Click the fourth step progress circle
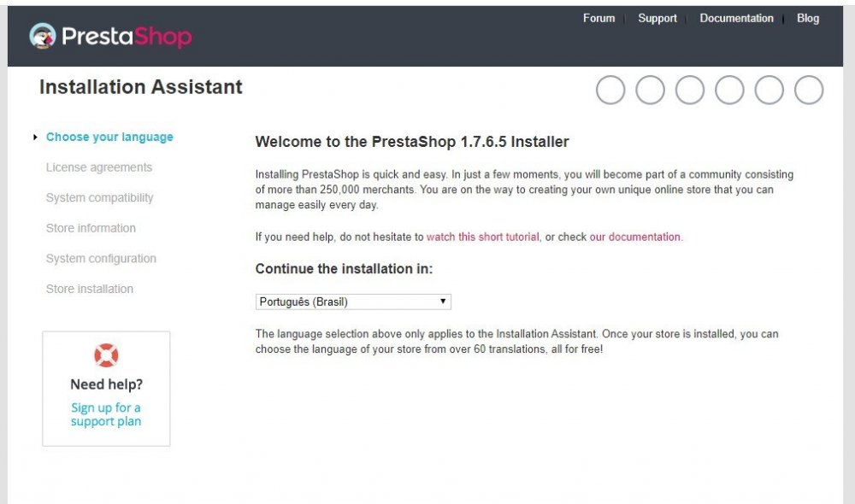Image resolution: width=855 pixels, height=504 pixels. tap(729, 90)
